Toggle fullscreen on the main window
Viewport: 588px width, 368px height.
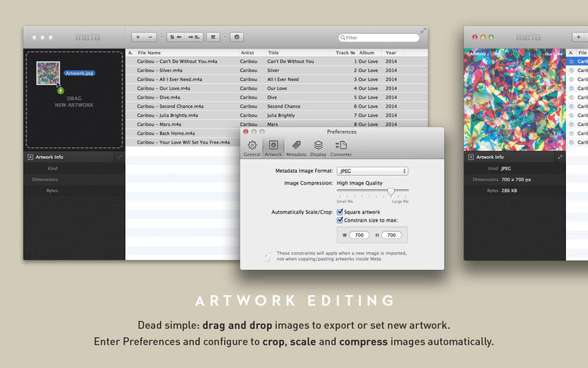click(423, 31)
